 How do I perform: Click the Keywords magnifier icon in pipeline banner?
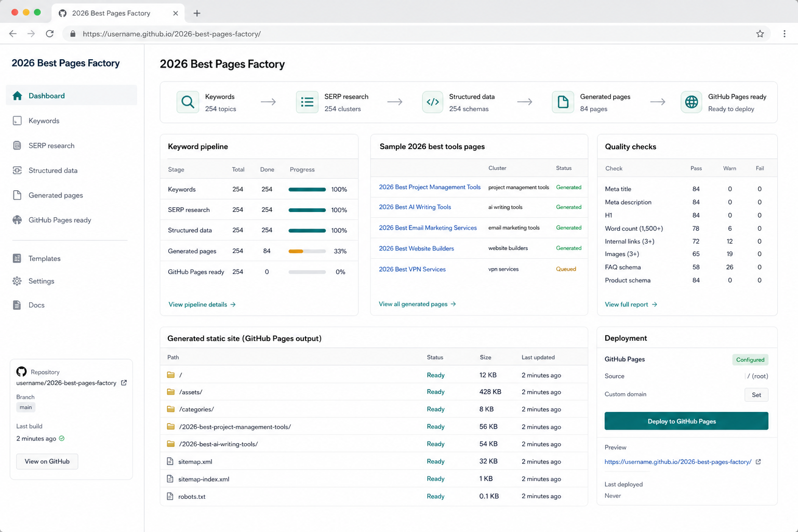click(x=188, y=102)
